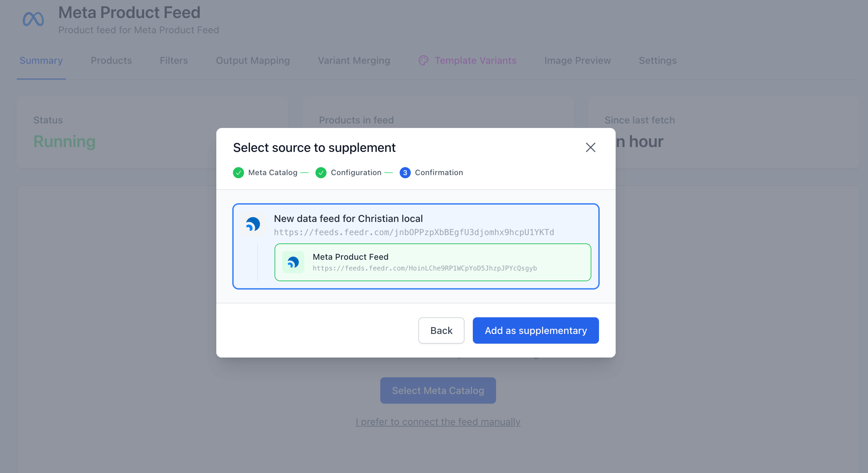Screen dimensions: 868x473
Task: Switch to the Output Mapping tab
Action: tap(253, 60)
